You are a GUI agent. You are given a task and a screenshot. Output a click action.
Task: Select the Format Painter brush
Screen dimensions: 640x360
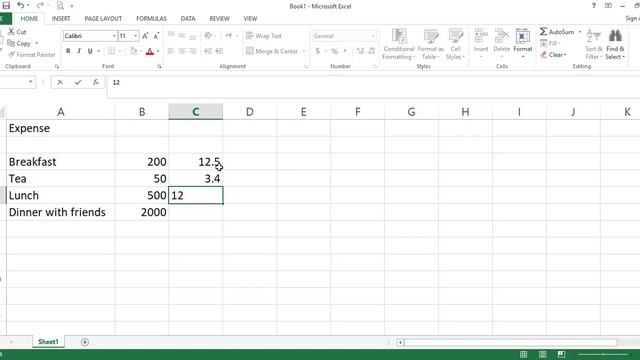pos(12,55)
